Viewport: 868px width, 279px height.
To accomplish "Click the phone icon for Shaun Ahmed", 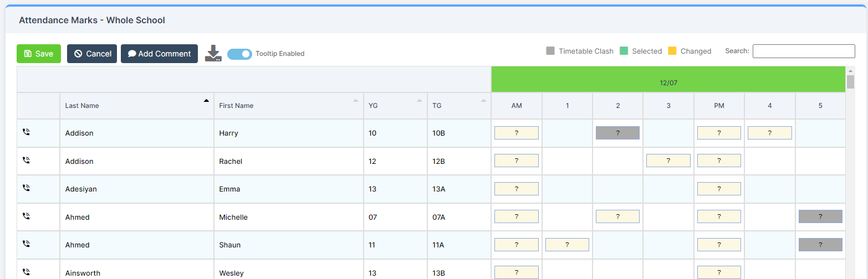I will point(25,244).
